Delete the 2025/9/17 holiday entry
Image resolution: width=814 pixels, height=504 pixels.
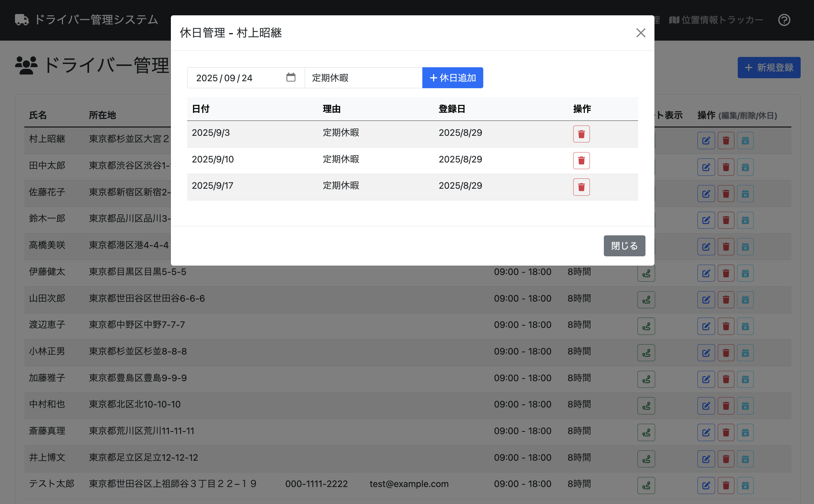pos(581,187)
